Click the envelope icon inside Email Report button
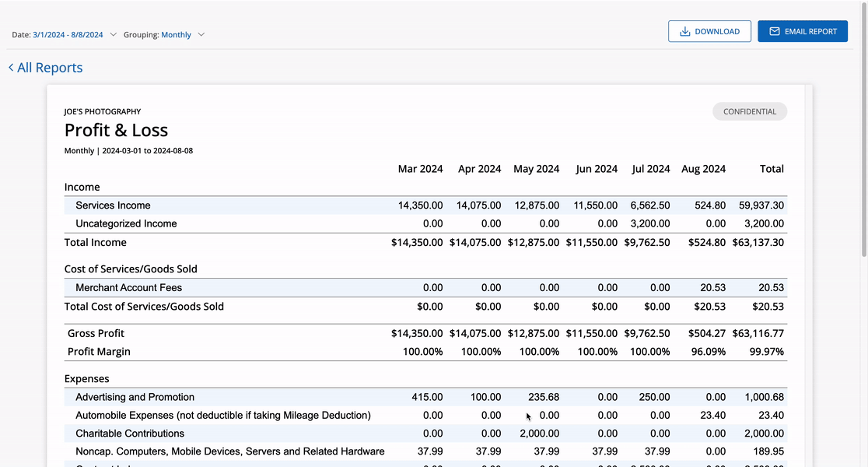The image size is (868, 467). [x=775, y=31]
